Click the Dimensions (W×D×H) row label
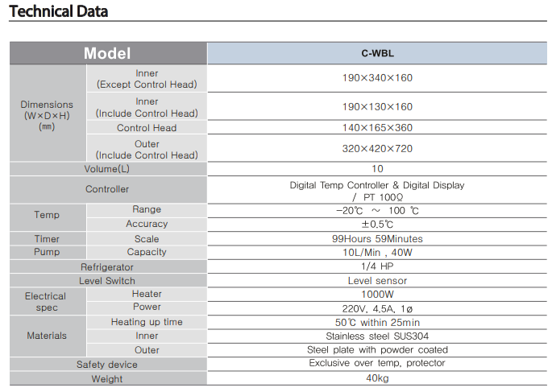 pos(47,115)
